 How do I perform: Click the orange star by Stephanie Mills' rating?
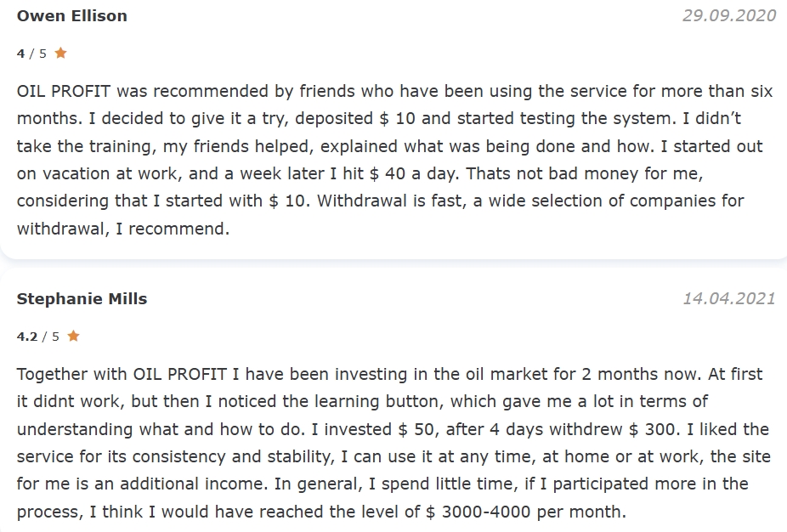(73, 336)
